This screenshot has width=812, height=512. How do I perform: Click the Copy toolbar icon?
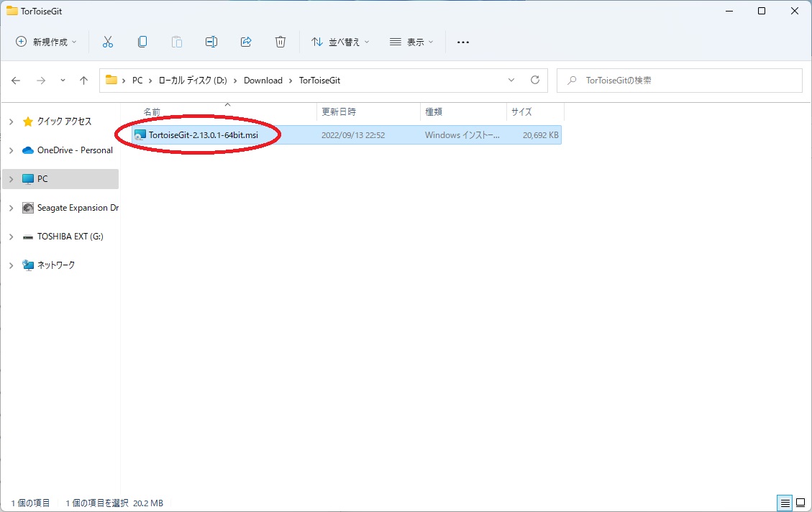point(142,42)
